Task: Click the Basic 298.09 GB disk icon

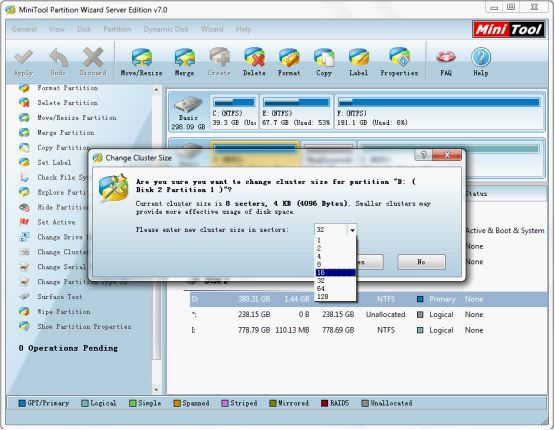Action: [x=188, y=105]
